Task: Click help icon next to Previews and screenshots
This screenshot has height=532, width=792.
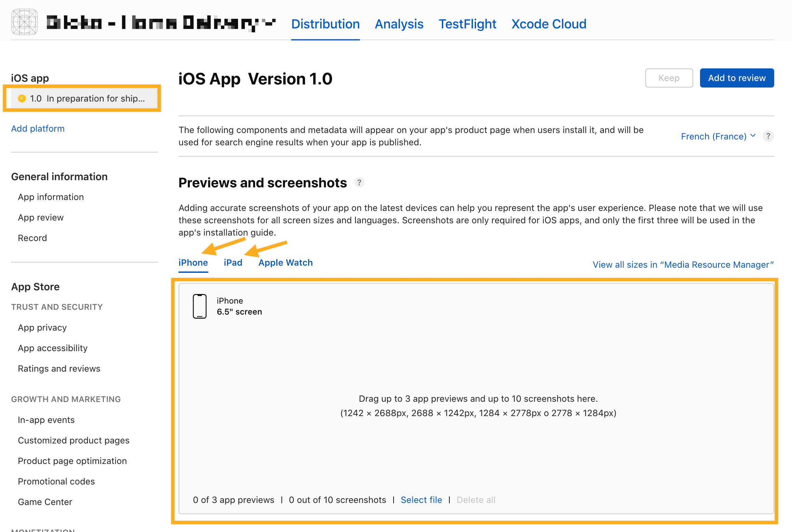Action: pos(359,183)
